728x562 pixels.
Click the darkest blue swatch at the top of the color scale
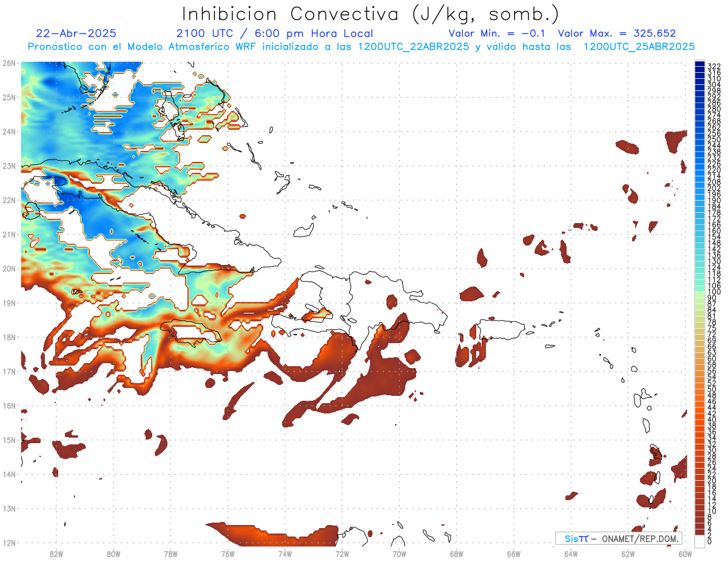699,64
